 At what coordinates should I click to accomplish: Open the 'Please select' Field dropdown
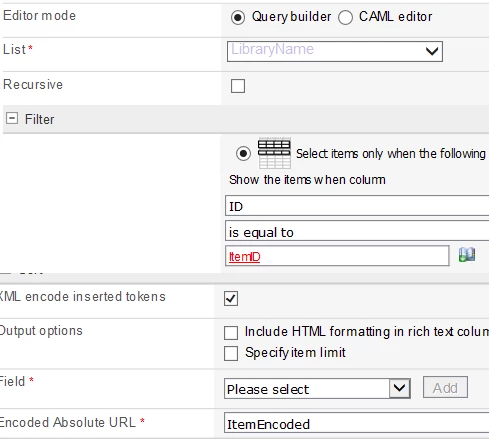pos(317,388)
